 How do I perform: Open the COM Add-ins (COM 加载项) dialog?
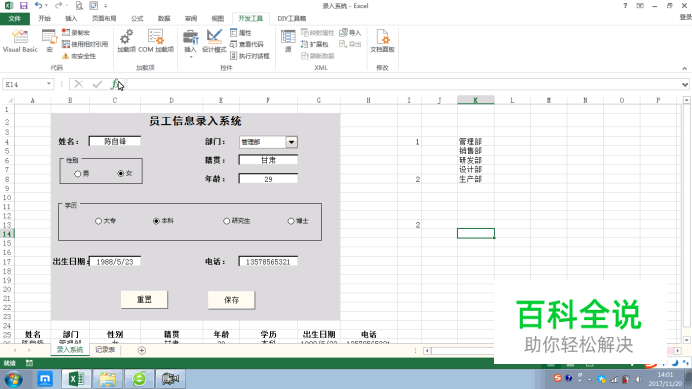(156, 41)
